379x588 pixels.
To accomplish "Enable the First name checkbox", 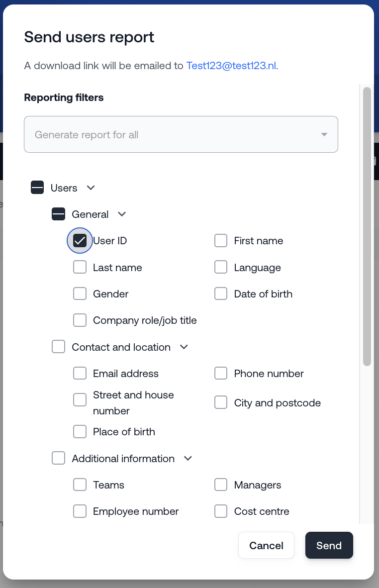I will click(221, 241).
